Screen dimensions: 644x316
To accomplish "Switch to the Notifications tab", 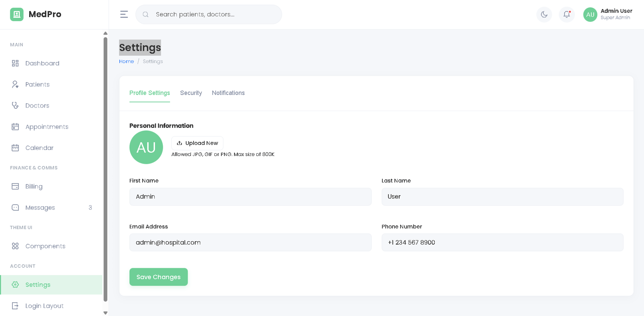I will pos(228,93).
